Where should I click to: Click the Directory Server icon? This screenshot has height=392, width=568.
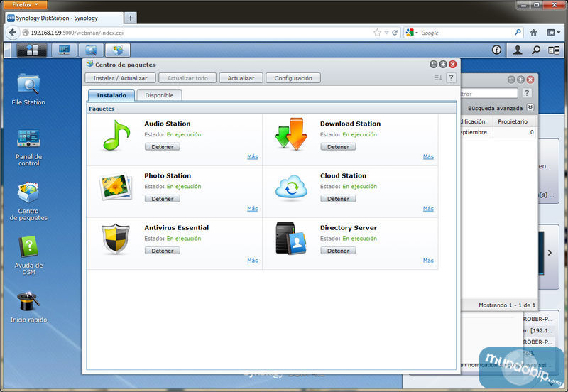291,238
